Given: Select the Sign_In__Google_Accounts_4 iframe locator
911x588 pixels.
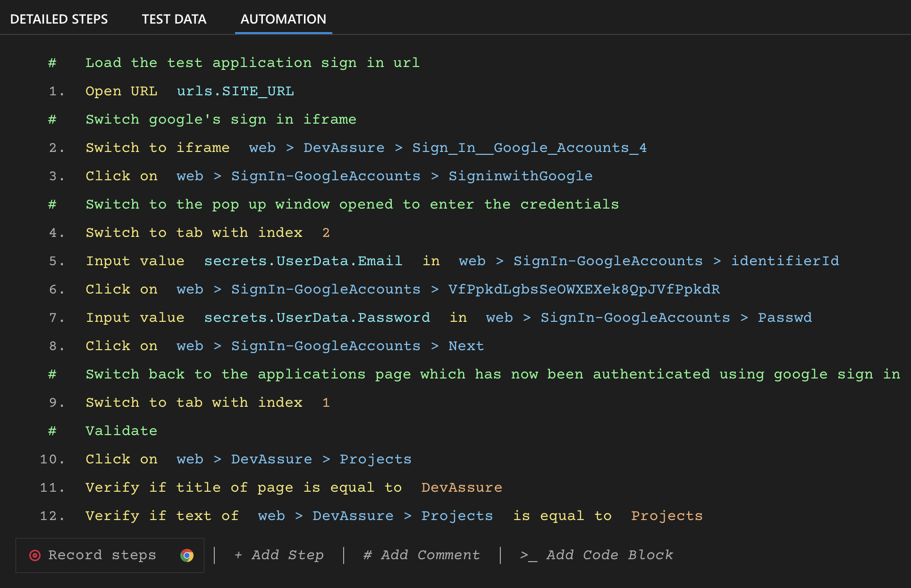Looking at the screenshot, I should (x=529, y=147).
